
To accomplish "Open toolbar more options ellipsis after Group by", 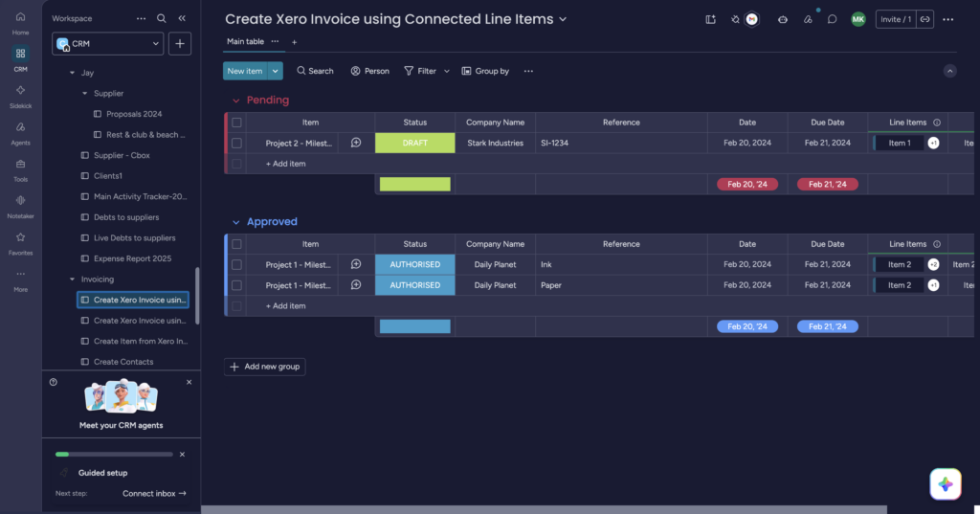I will tap(528, 71).
